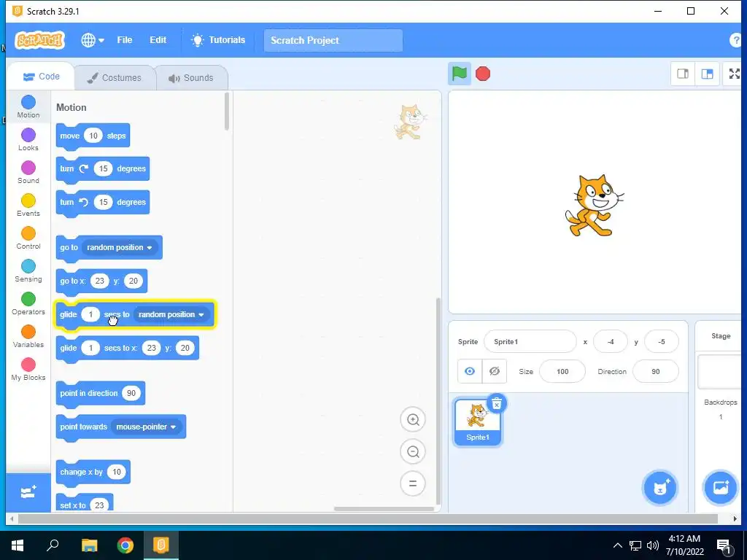Viewport: 747px width, 560px height.
Task: Show the sprite with the eye icon
Action: pos(470,371)
